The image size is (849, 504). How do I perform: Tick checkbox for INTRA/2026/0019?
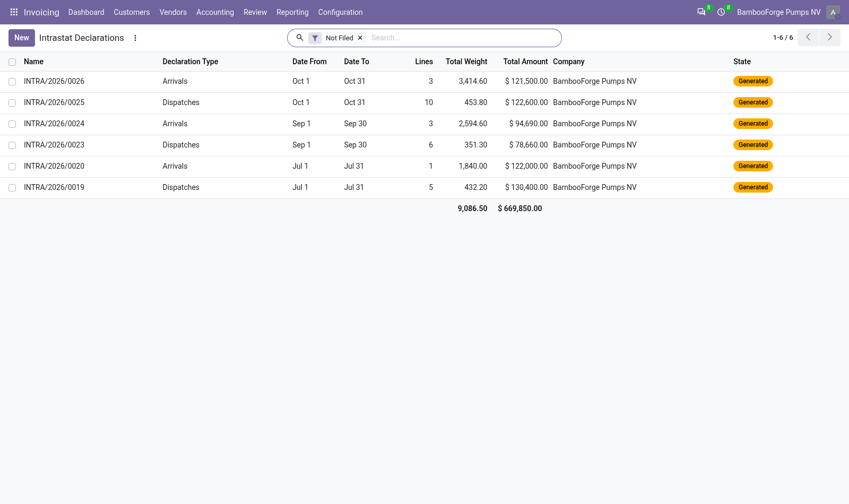pos(12,188)
